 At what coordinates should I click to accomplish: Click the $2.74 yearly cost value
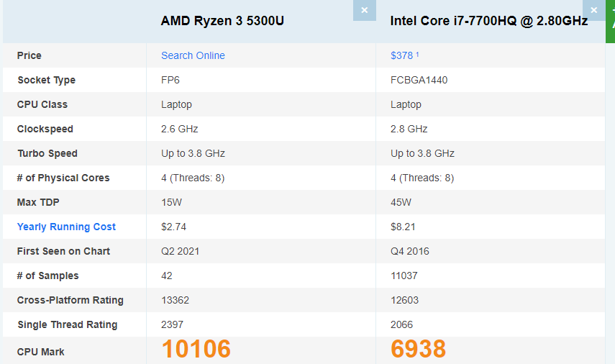[x=174, y=227]
